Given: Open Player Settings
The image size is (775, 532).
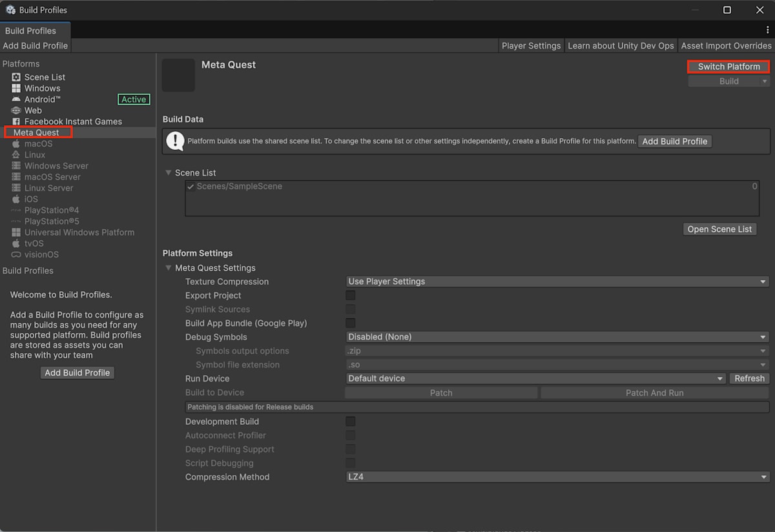Looking at the screenshot, I should click(531, 46).
